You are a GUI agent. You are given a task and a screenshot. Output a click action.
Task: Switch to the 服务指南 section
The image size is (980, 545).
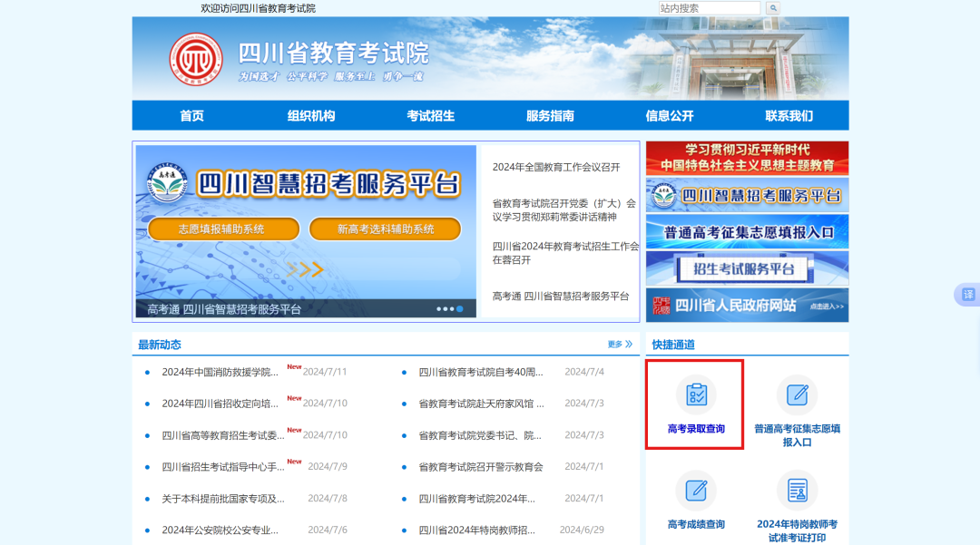(x=549, y=115)
